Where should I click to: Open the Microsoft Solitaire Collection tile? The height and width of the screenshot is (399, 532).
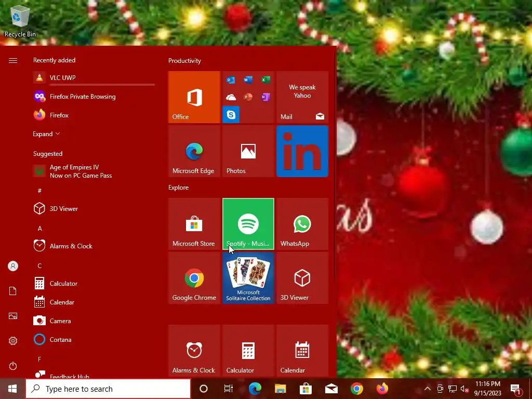coord(248,278)
